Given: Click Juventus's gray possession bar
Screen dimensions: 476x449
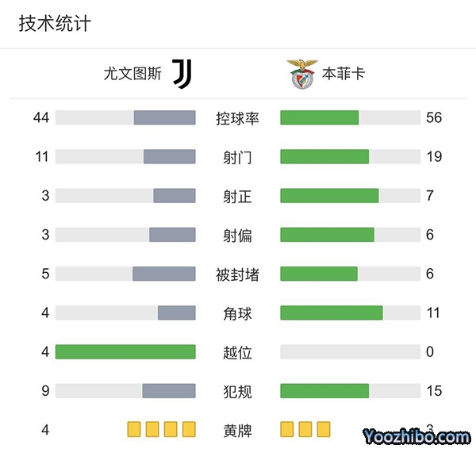Looking at the screenshot, I should (164, 118).
